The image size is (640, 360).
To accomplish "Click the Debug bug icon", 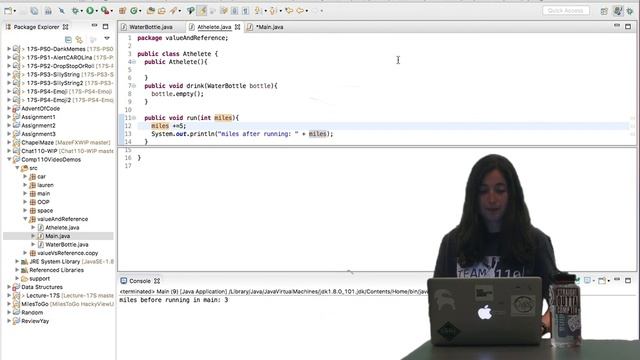I will [75, 11].
